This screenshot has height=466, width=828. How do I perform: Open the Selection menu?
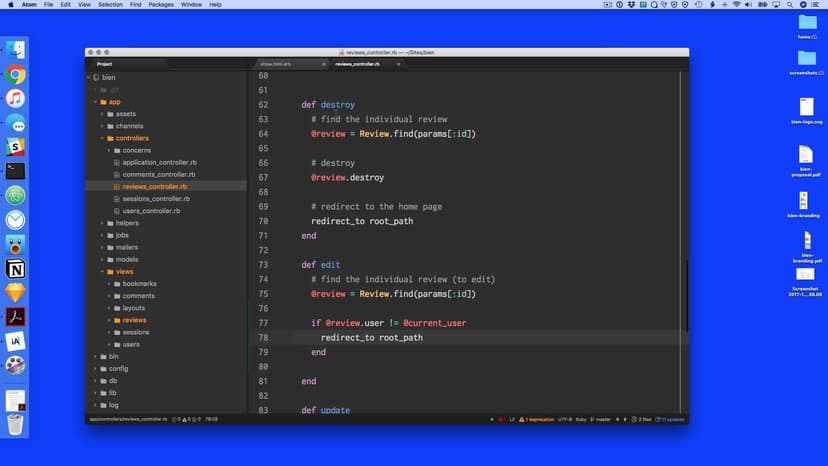tap(110, 5)
